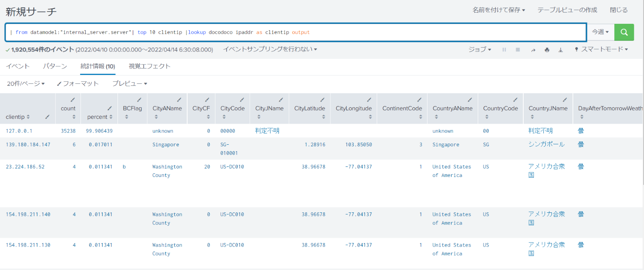The width and height of the screenshot is (644, 270).
Task: Click the clientip value 154.198.211.130
Action: [28, 245]
